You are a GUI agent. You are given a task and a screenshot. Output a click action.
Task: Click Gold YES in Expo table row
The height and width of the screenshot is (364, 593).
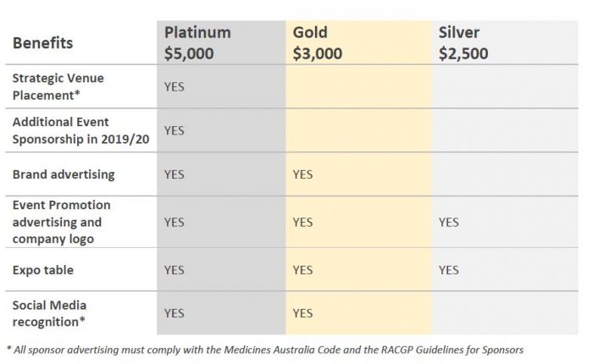302,270
